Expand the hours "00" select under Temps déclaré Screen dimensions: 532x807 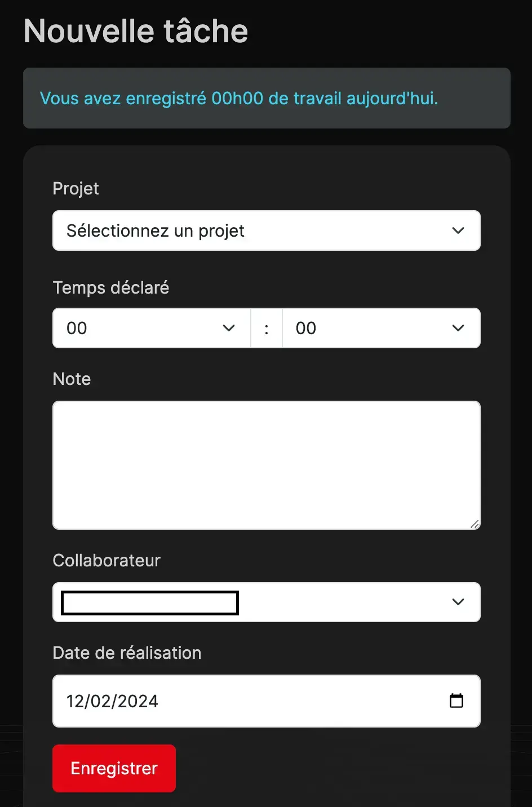(x=152, y=328)
